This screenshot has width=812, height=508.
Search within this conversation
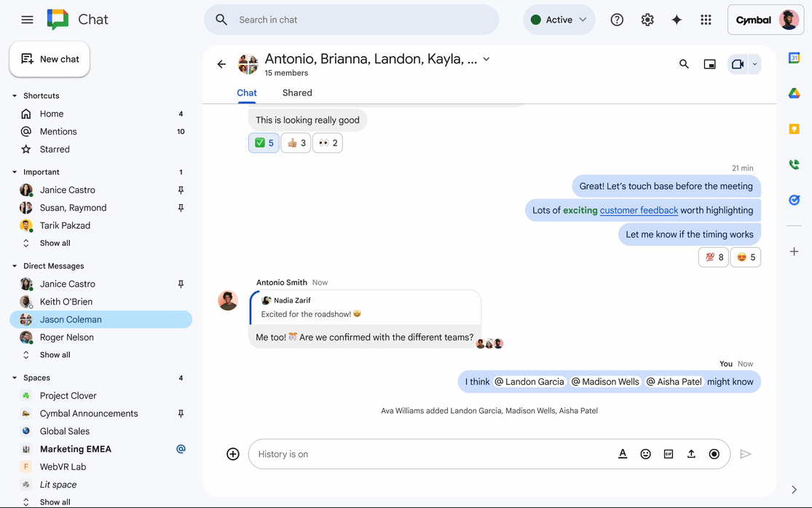pos(684,64)
